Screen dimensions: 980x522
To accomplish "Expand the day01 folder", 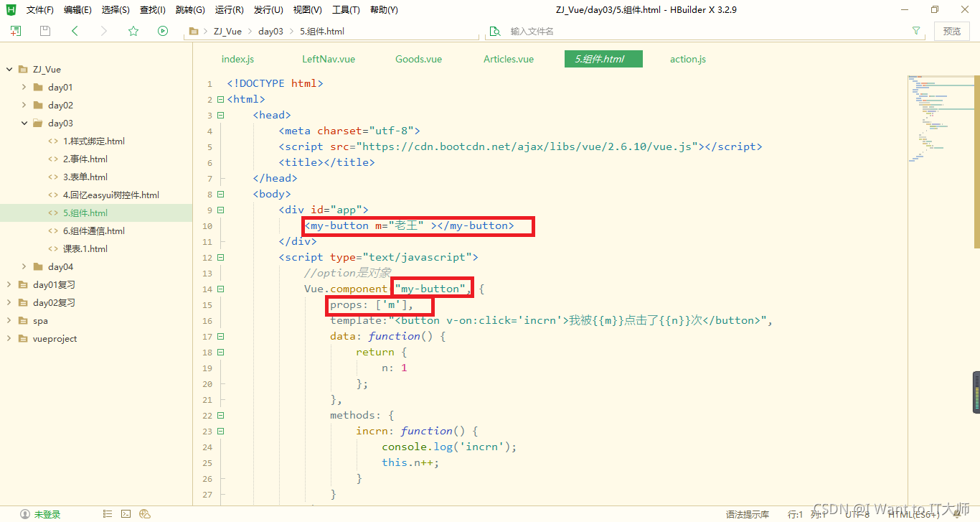I will coord(24,88).
